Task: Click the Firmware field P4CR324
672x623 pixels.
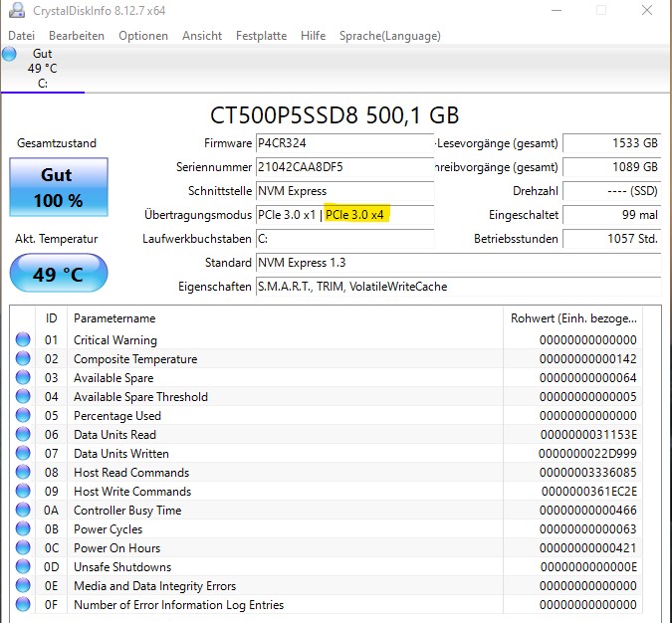Action: point(345,143)
